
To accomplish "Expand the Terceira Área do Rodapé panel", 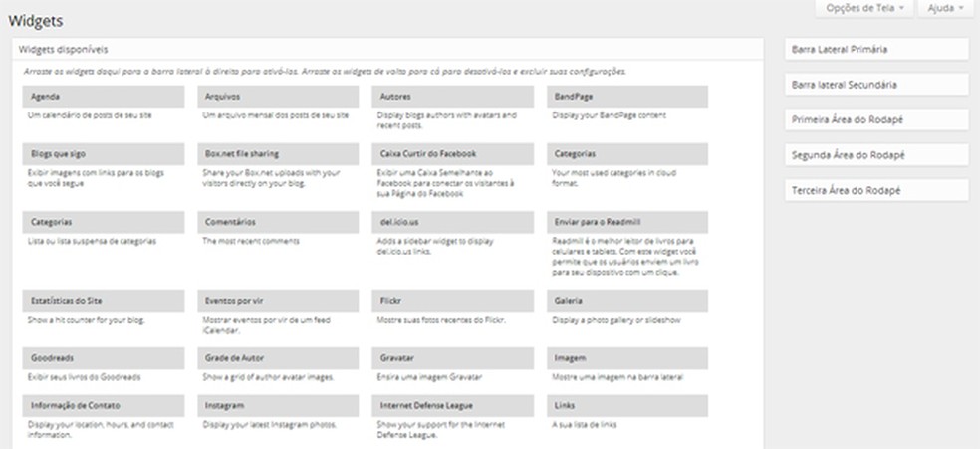I will pyautogui.click(x=875, y=190).
